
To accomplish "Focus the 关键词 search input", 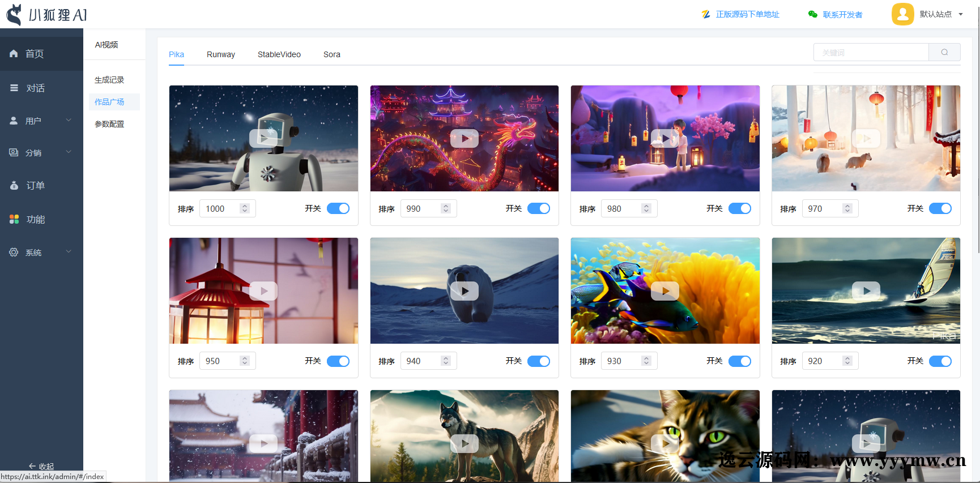I will pyautogui.click(x=871, y=52).
